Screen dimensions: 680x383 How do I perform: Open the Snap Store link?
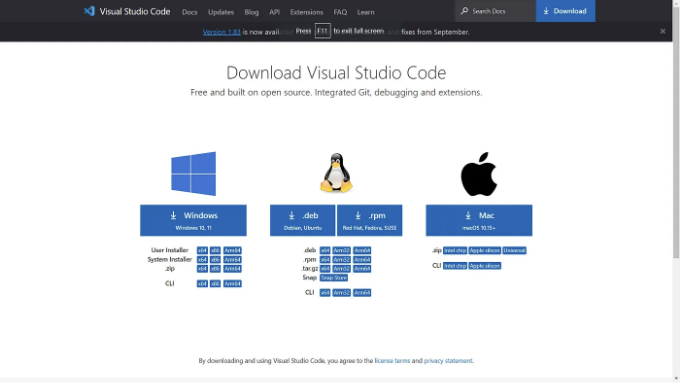pos(333,278)
